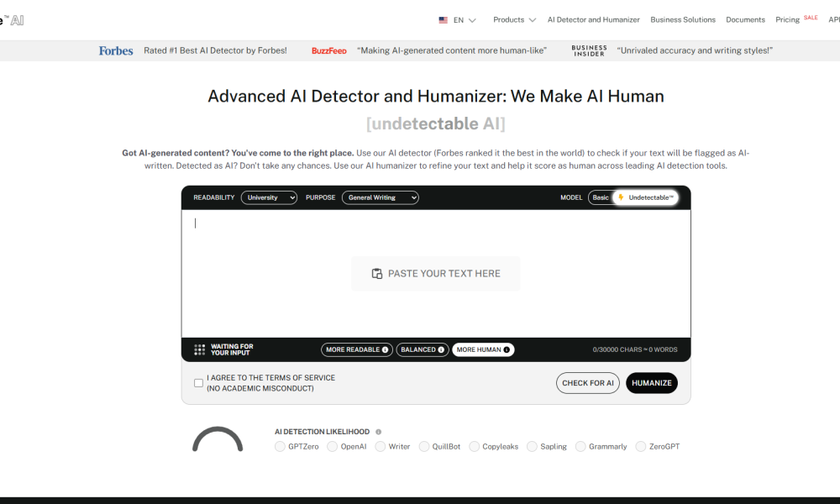This screenshot has height=504, width=840.
Task: Click inside the text input area
Action: coord(436,274)
